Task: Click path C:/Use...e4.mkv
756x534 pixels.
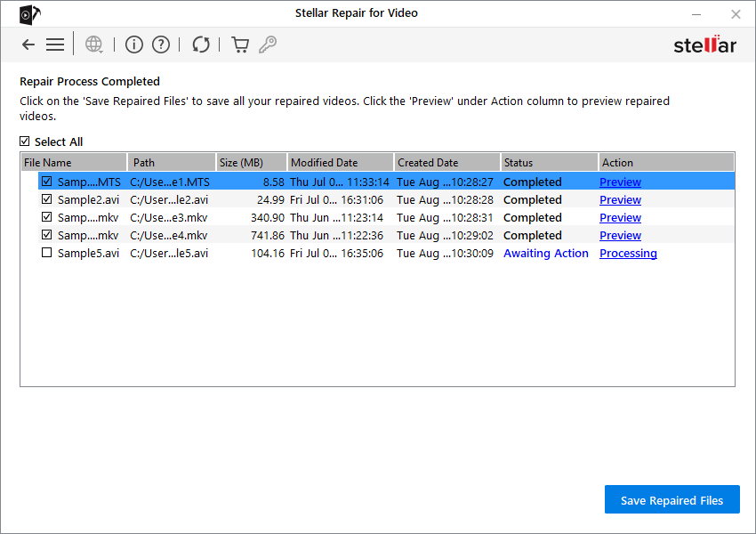Action: pyautogui.click(x=168, y=235)
